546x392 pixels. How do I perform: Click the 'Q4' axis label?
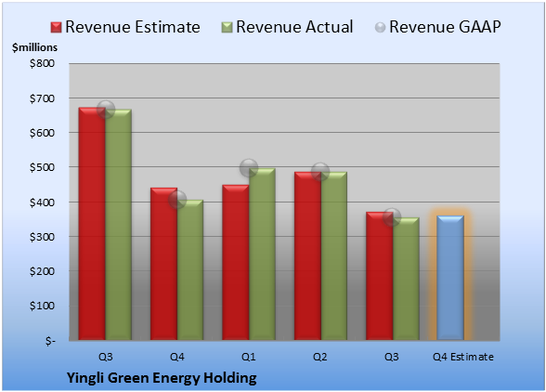pos(176,357)
